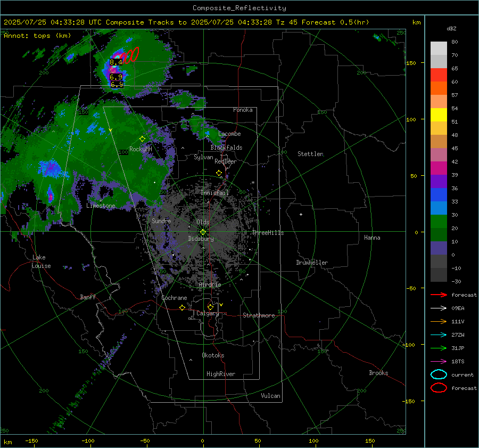This screenshot has height=448, width=479.
Task: Click the Blackfalds city label
Action: [x=226, y=148]
